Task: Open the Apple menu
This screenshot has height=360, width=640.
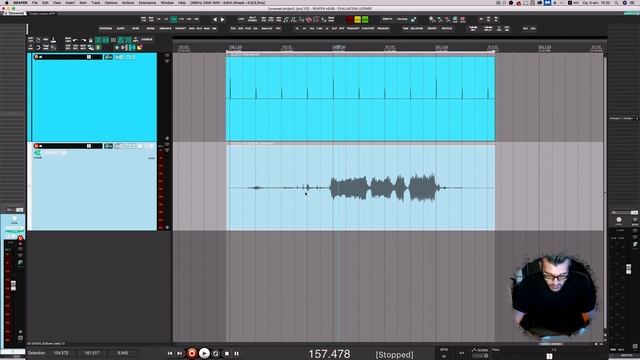Action: coord(7,2)
